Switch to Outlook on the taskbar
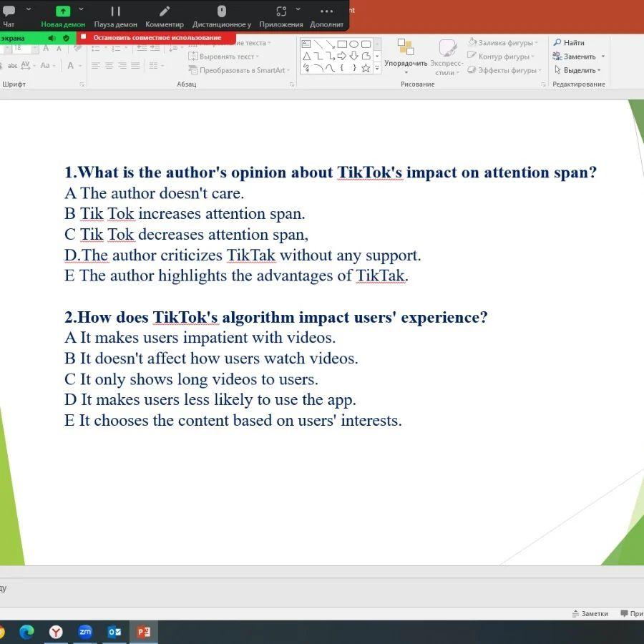644x644 pixels. [x=114, y=631]
